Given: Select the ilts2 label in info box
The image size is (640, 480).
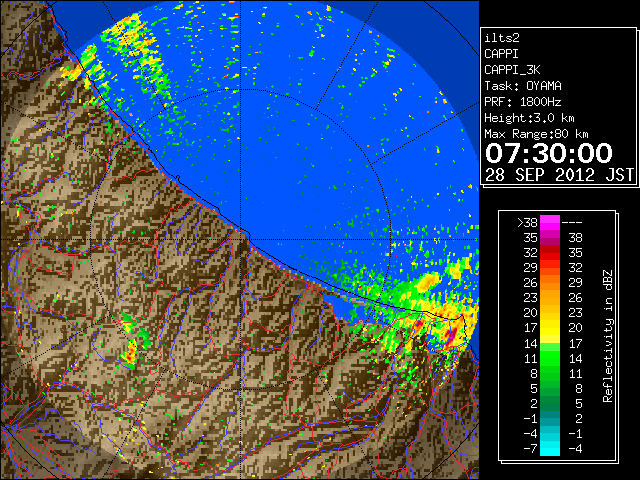Looking at the screenshot, I should (502, 38).
